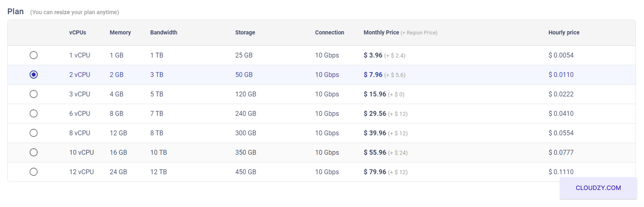Select the 8 vCPU plan radio button
The image size is (644, 207).
pos(33,133)
